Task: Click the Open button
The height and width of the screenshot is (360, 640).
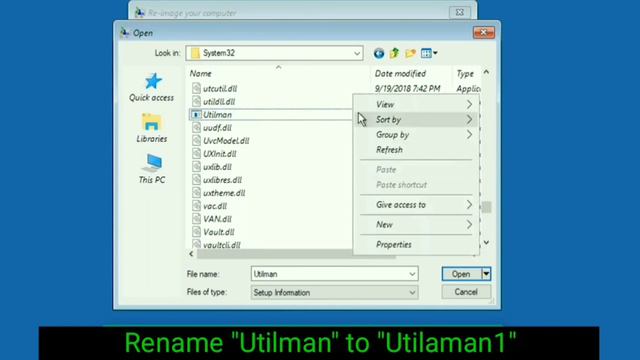Action: (x=461, y=274)
